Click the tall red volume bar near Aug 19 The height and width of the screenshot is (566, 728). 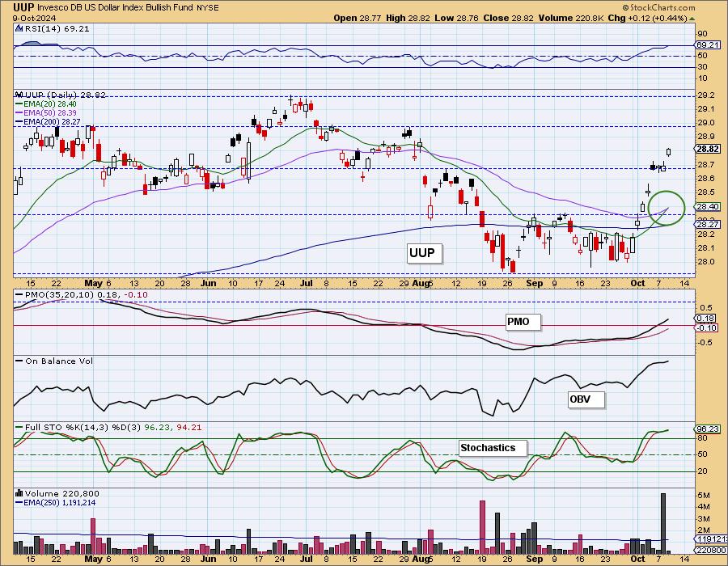482,527
